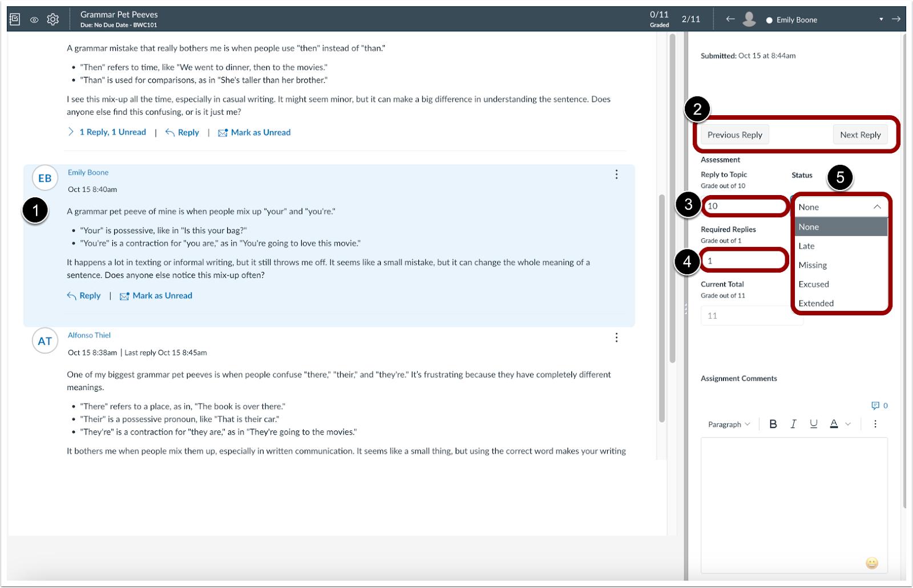This screenshot has height=588, width=913.
Task: Open the student selector next to Emily Boone
Action: pyautogui.click(x=882, y=19)
